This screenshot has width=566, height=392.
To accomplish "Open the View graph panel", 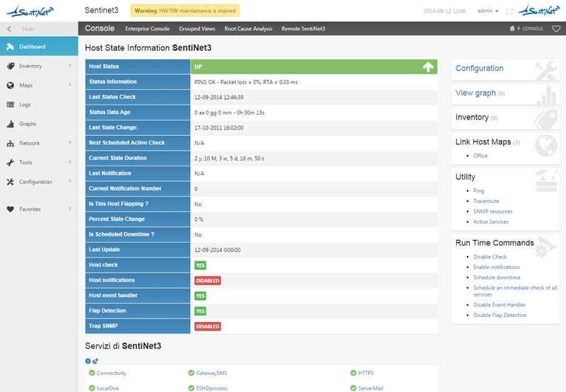I will (x=475, y=93).
